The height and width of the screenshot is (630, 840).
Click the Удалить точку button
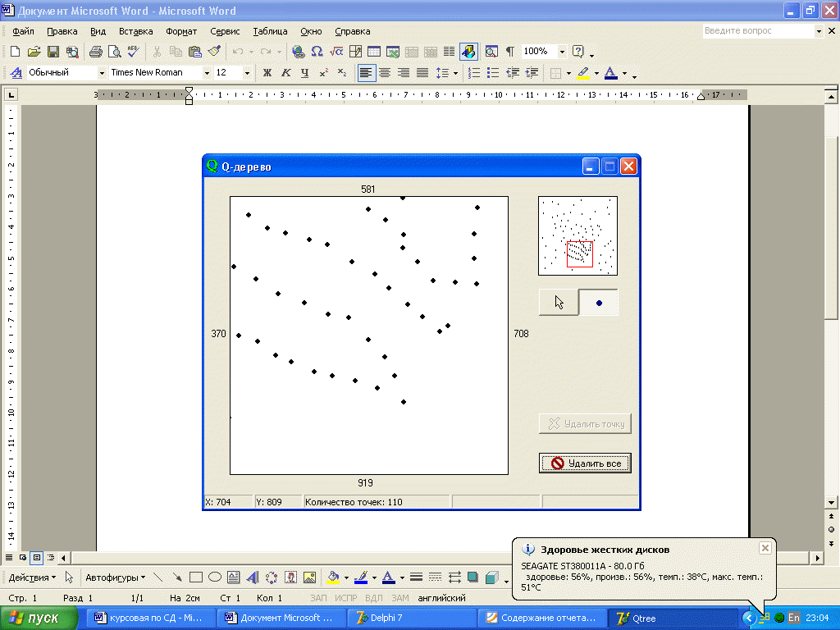point(585,424)
